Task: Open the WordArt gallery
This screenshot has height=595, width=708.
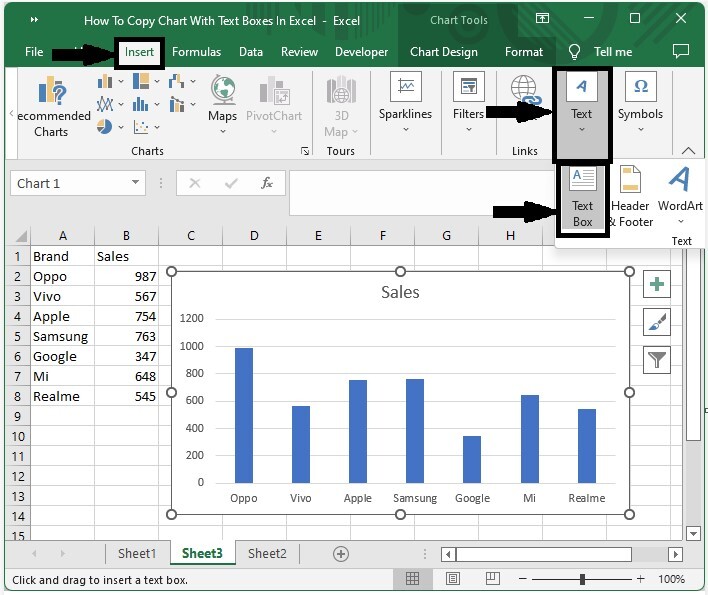Action: pos(680,196)
